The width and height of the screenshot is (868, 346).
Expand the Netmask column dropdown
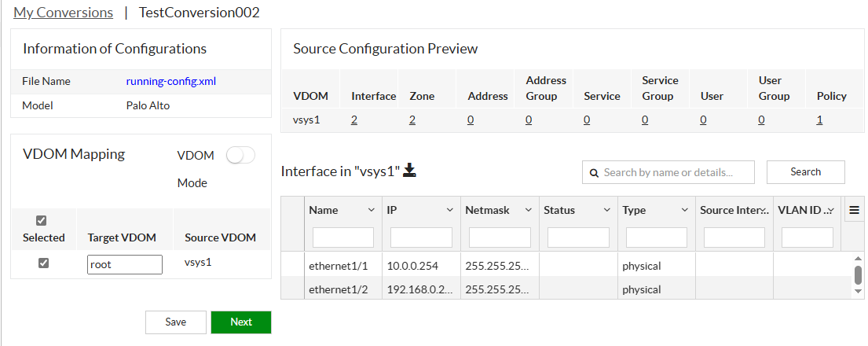(529, 210)
